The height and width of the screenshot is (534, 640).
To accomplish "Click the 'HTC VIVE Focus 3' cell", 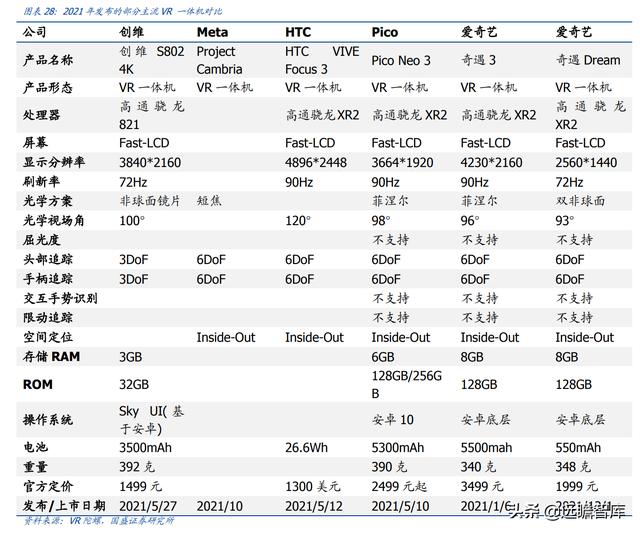I will click(x=322, y=60).
